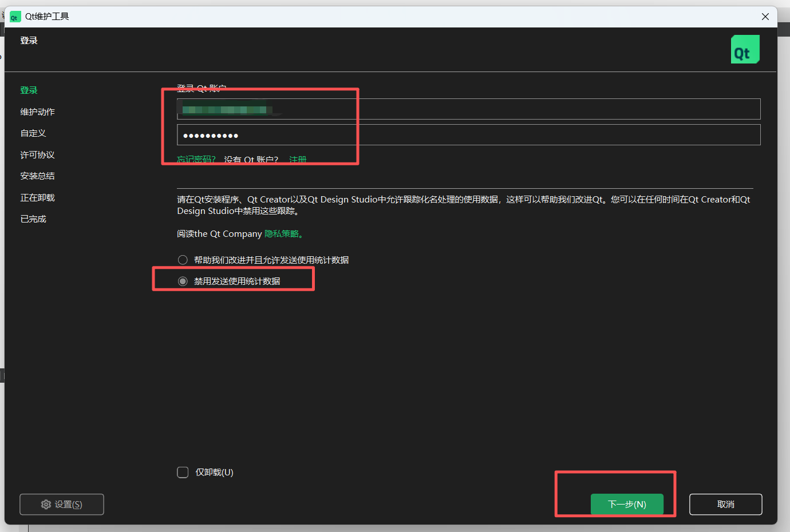Select 维护动作 step in sidebar
The height and width of the screenshot is (532, 790).
(38, 112)
